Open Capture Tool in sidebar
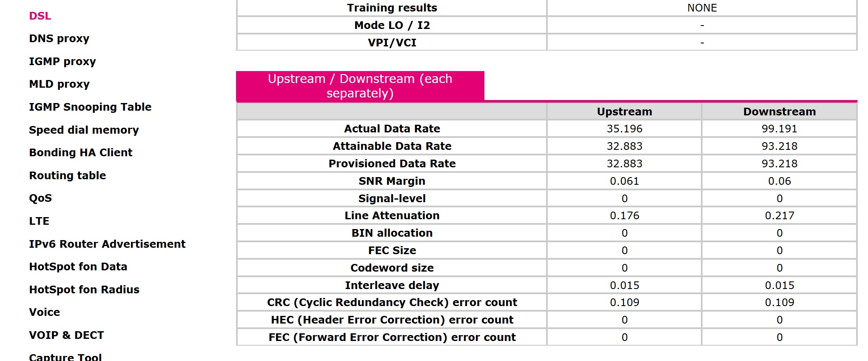Screen dimensions: 868x361 (65, 357)
